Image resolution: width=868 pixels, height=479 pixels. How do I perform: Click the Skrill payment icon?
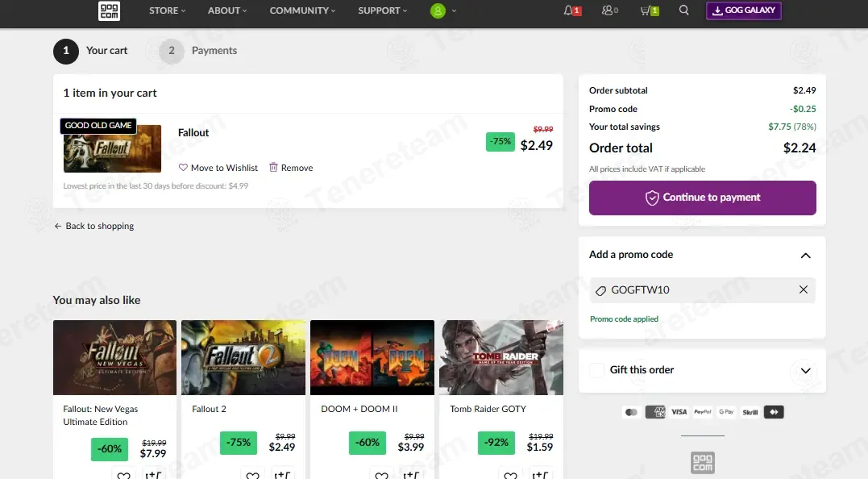pyautogui.click(x=750, y=412)
